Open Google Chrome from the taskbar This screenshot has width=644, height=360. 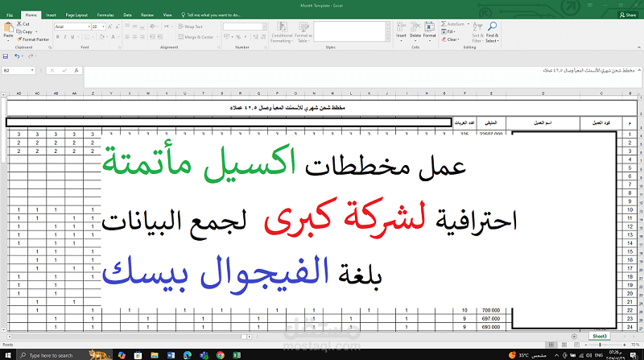[x=220, y=355]
